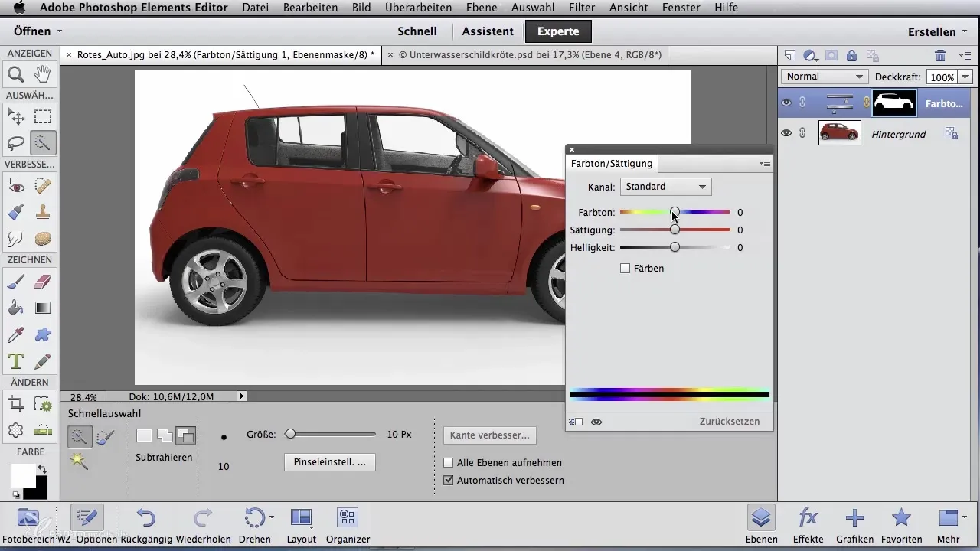Click the Undo (Rückgängig) button

[x=146, y=524]
